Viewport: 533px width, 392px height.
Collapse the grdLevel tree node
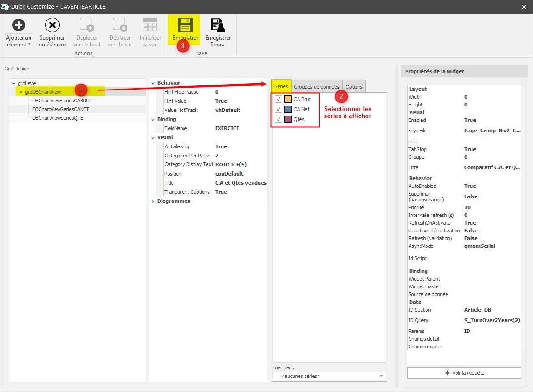pos(14,83)
